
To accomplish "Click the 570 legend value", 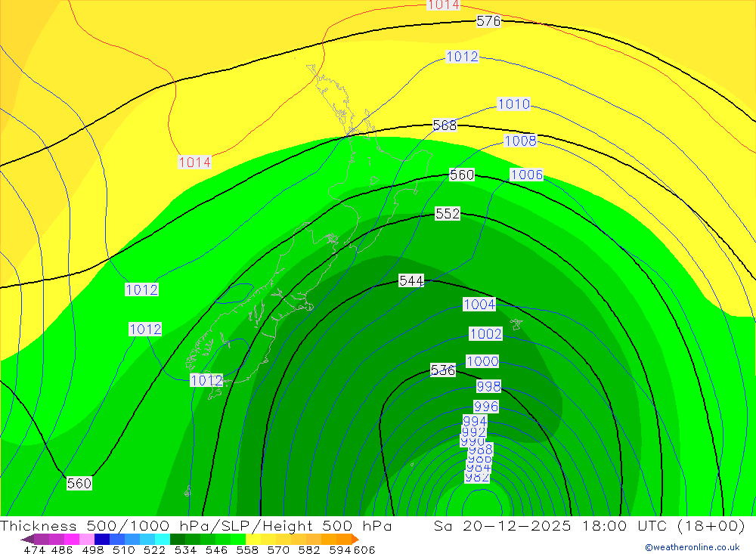I will (277, 549).
